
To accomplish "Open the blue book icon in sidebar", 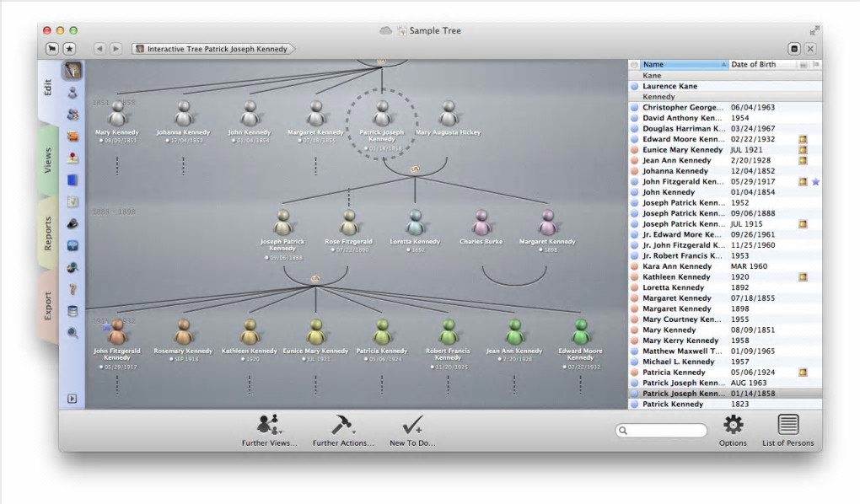I will pos(73,180).
